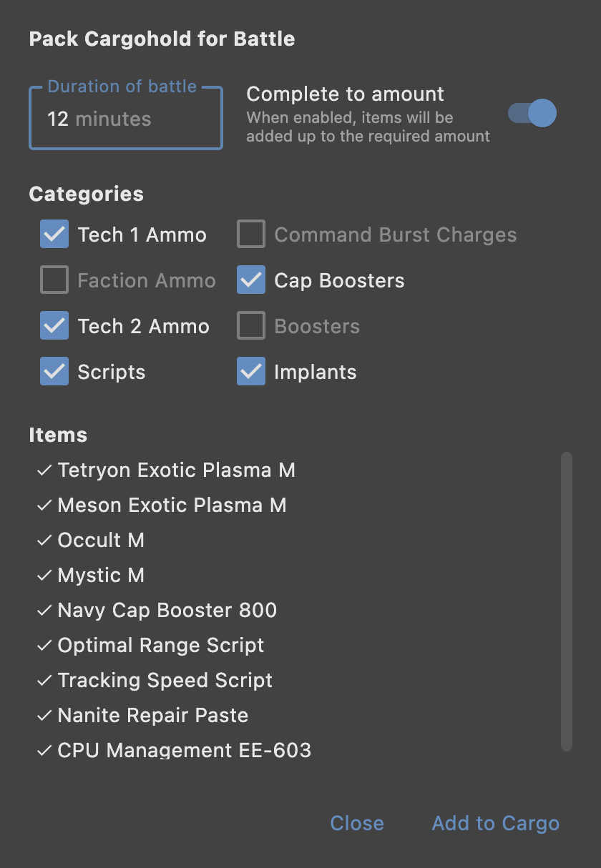Enable the Boosters category checkbox
The image size is (601, 868).
(x=251, y=326)
